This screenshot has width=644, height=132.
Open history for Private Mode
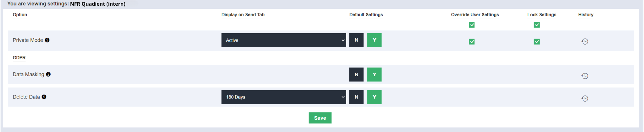pos(585,41)
